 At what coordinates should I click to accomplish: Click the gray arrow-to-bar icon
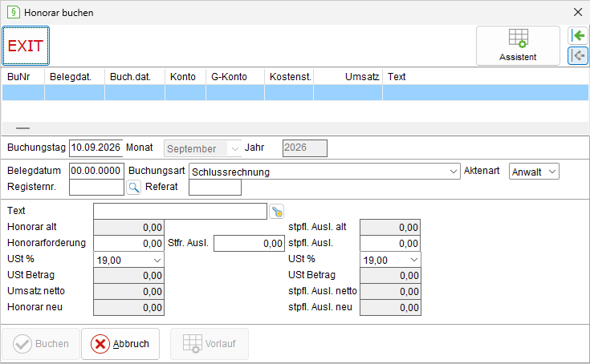[578, 55]
